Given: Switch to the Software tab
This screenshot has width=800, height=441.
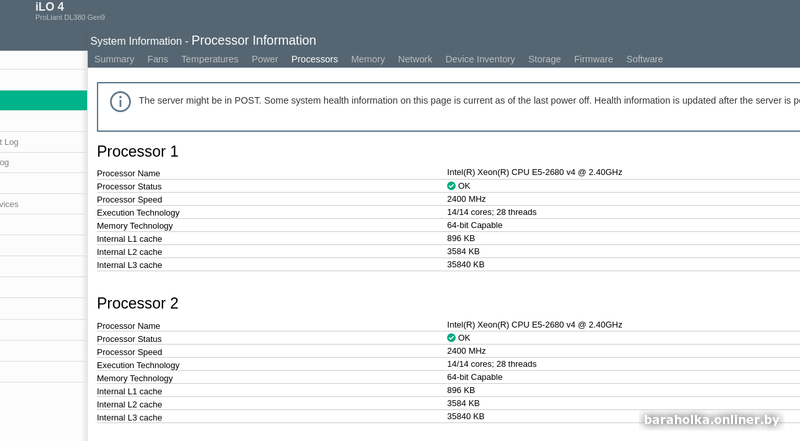Looking at the screenshot, I should tap(644, 59).
